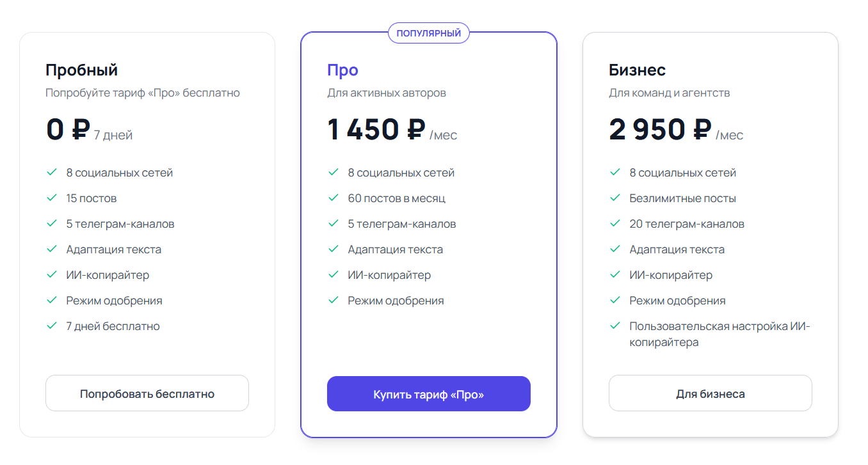Click the checkmark next to '20 телеграм-каналов'
868x465 pixels.
point(615,223)
